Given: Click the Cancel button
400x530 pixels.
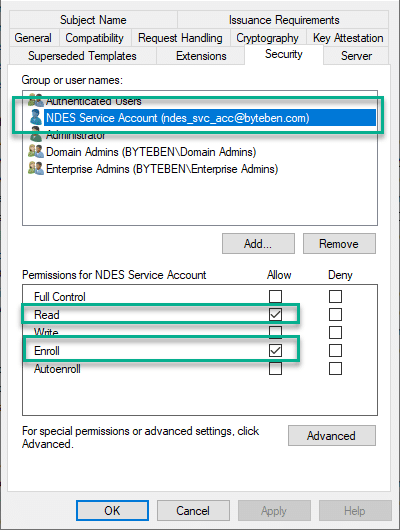Looking at the screenshot, I should 193,510.
